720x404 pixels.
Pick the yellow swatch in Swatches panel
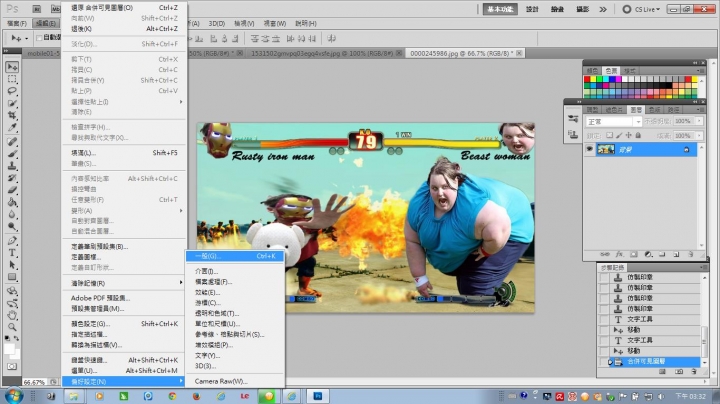(x=593, y=79)
